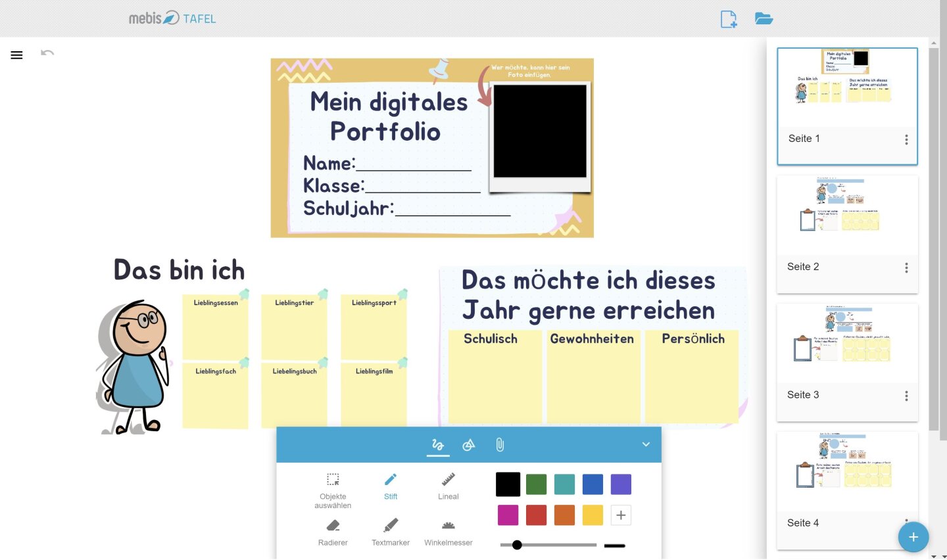The image size is (947, 560).
Task: Click the 'Mein digitales Portfolio' title
Action: [x=388, y=116]
